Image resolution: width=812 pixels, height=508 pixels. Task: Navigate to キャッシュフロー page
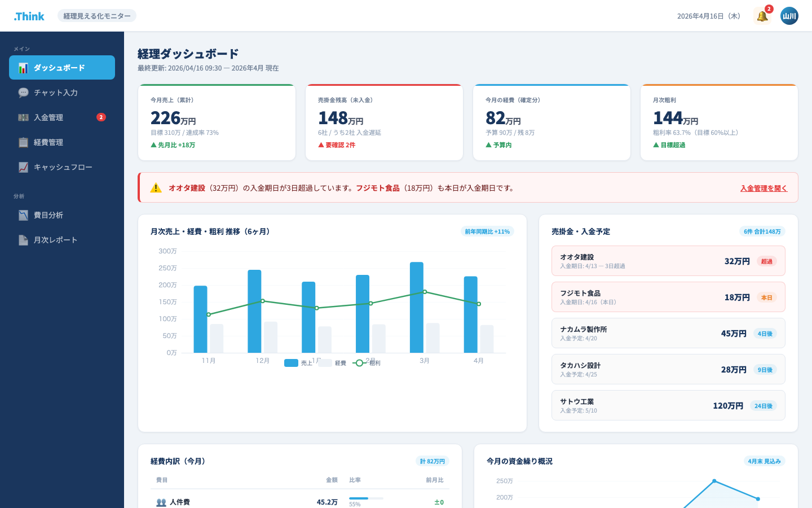click(62, 167)
